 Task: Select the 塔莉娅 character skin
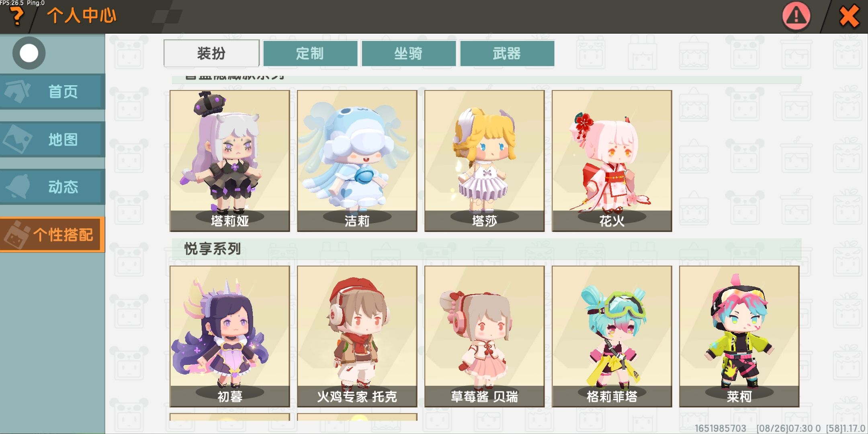coord(230,161)
